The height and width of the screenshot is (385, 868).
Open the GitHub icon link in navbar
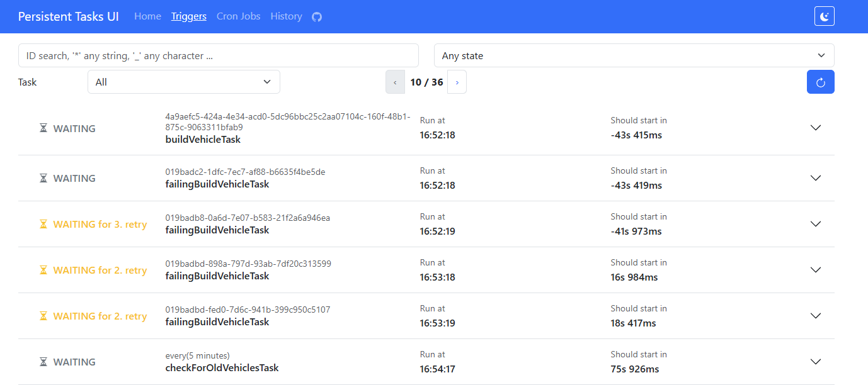tap(317, 17)
